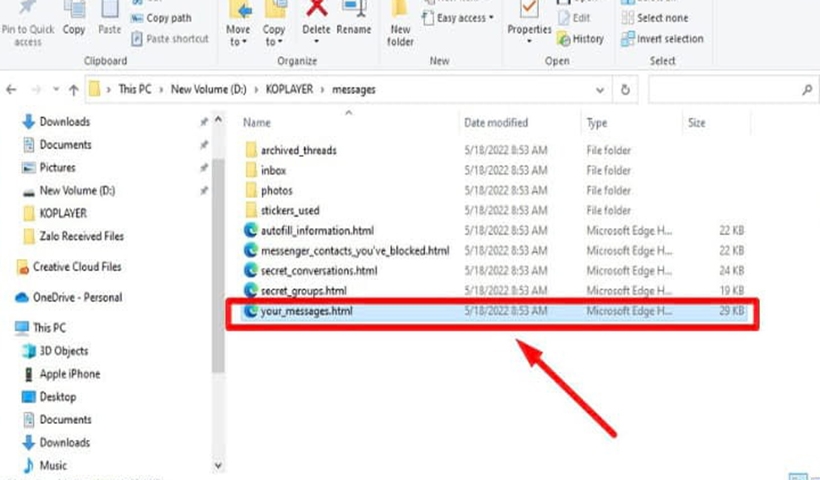Select the photos folder

coord(277,191)
